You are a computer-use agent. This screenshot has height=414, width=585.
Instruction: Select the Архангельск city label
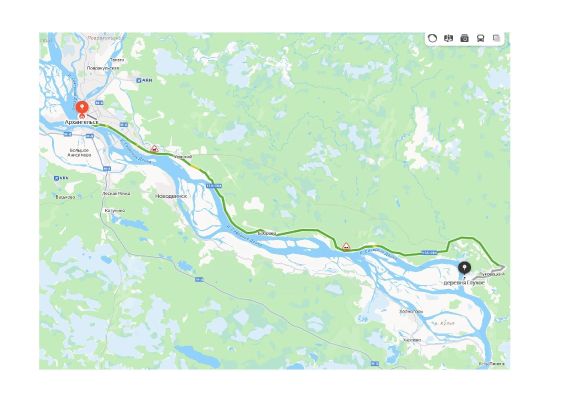pyautogui.click(x=81, y=122)
